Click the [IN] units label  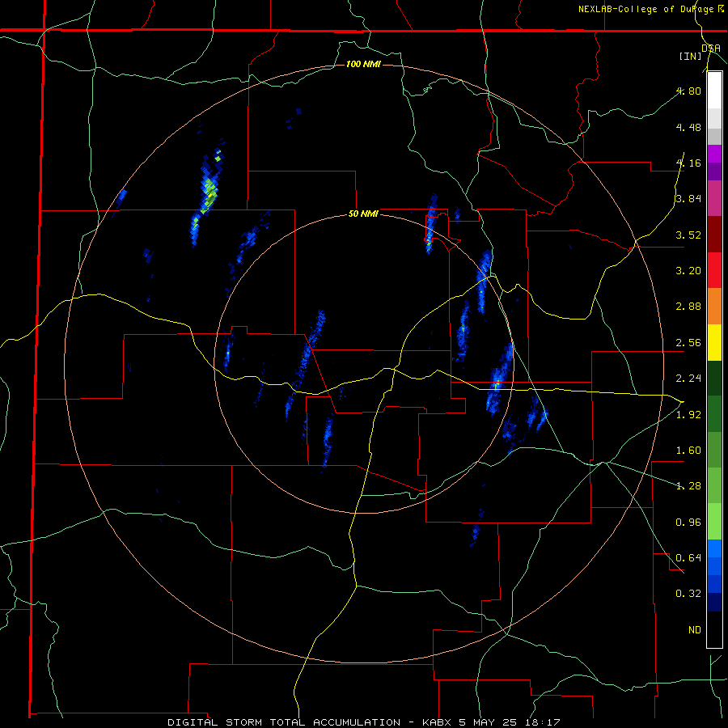[x=690, y=56]
